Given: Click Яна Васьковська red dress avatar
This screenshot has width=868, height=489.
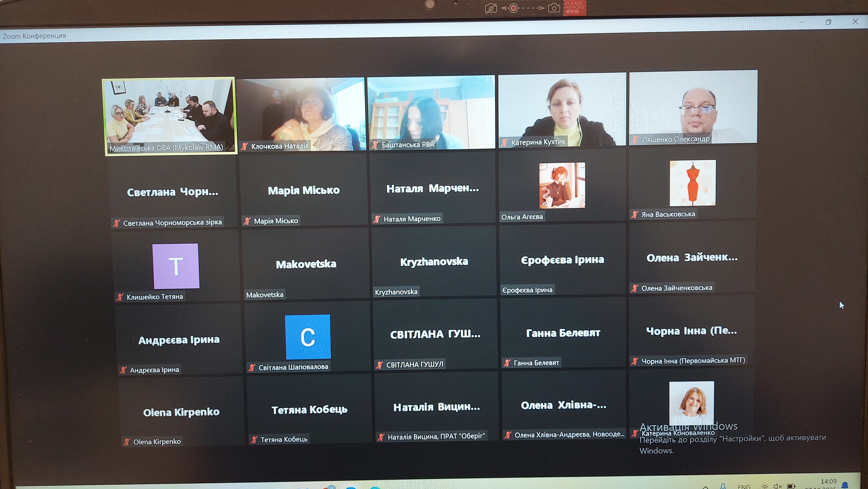Looking at the screenshot, I should point(692,183).
